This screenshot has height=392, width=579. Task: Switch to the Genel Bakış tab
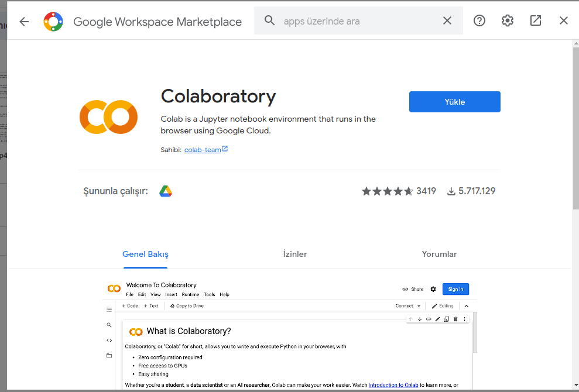[x=146, y=255]
